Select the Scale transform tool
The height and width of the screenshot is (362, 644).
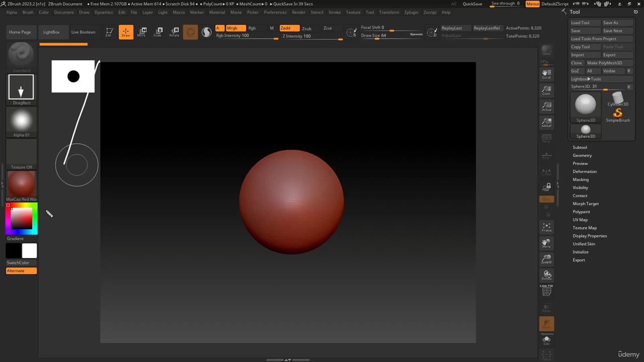[158, 32]
